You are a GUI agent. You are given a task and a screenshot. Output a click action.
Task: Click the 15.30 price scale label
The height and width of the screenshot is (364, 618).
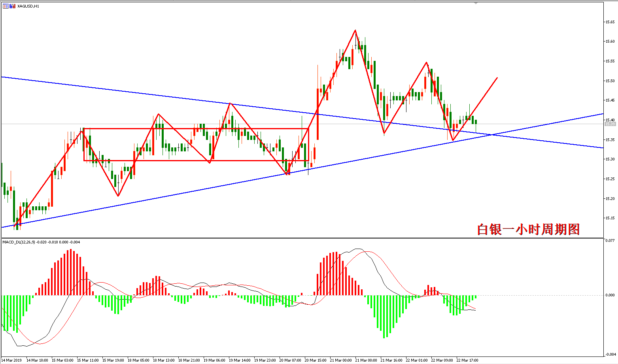[610, 159]
